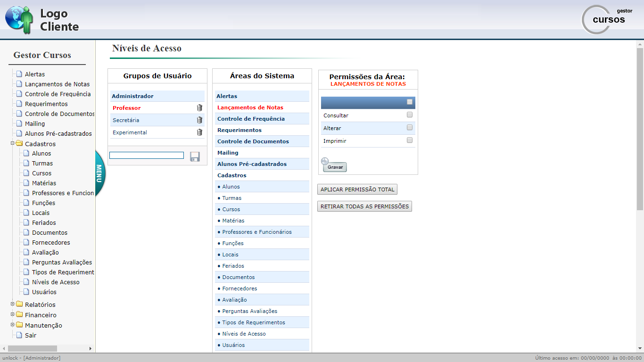Open Locais in sidebar tree
This screenshot has height=362, width=644.
pyautogui.click(x=41, y=213)
